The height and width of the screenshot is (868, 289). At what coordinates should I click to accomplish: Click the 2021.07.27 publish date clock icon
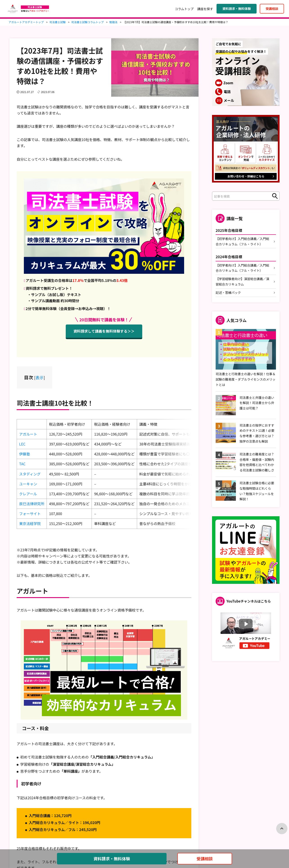tap(18, 92)
